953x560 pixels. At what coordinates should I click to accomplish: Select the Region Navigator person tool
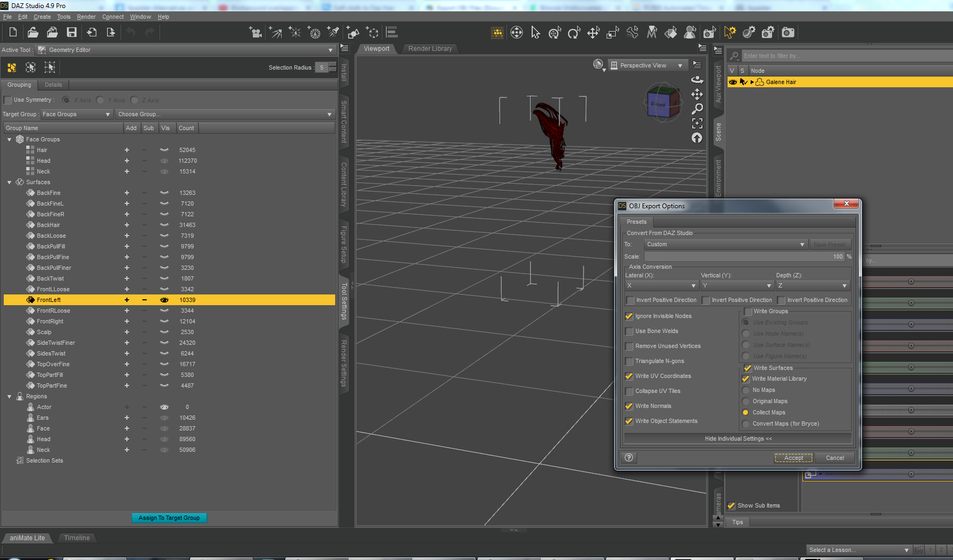tap(690, 33)
